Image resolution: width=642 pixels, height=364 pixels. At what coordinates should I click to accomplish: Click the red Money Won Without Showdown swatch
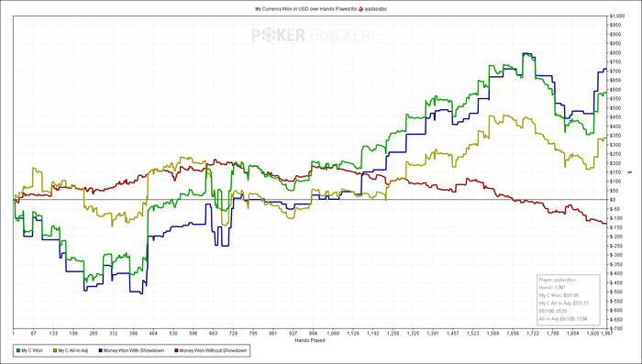176,350
